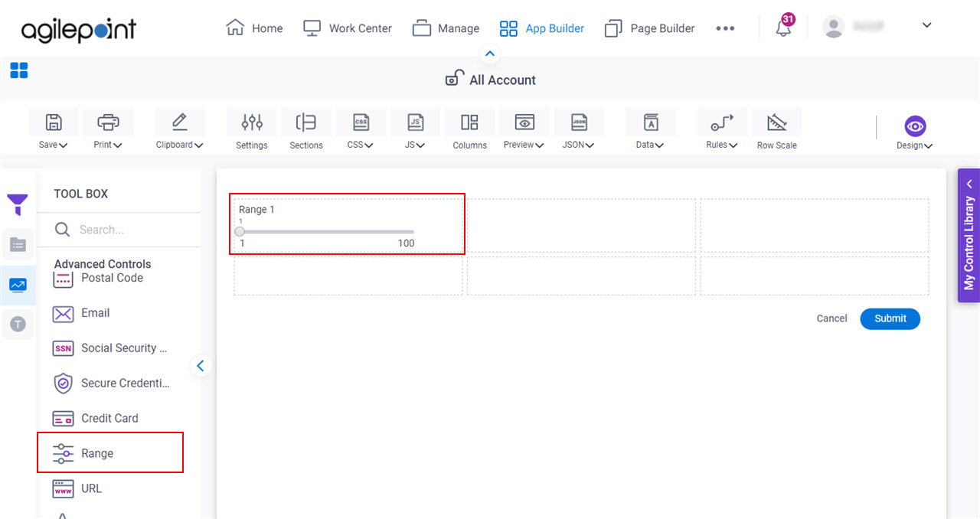Click the Submit button
The image size is (980, 519).
click(890, 318)
